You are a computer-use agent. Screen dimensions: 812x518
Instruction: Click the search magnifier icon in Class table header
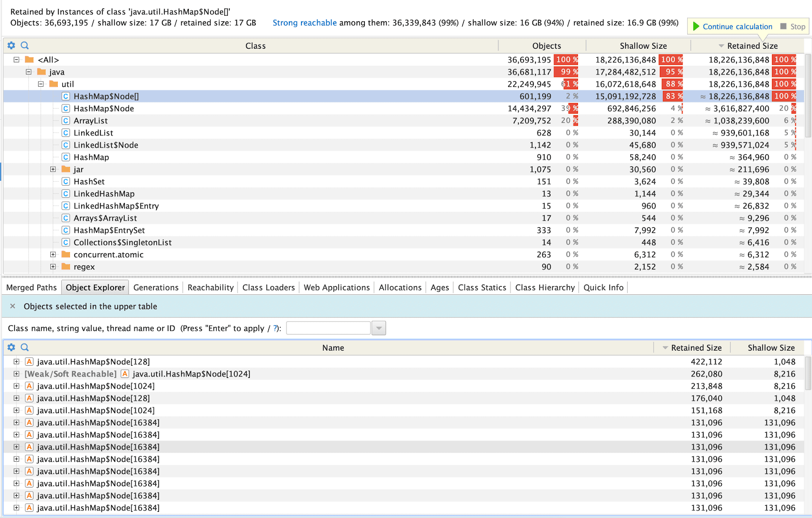point(24,46)
